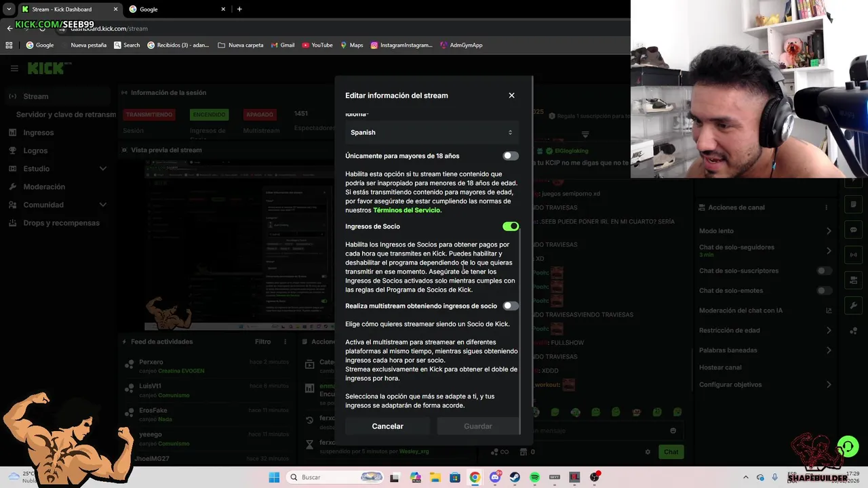The width and height of the screenshot is (868, 488).
Task: Enable the Únicamente para mayores de 18 años switch
Action: [x=511, y=156]
